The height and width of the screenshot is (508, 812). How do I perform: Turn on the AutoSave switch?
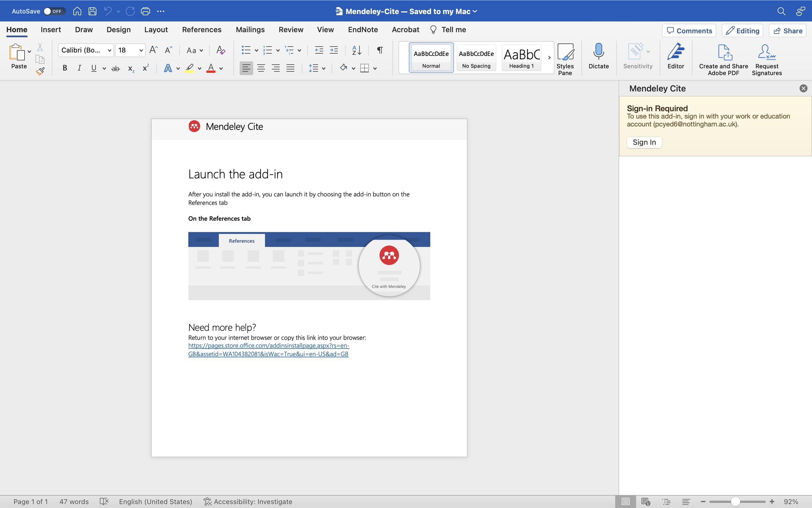click(54, 11)
